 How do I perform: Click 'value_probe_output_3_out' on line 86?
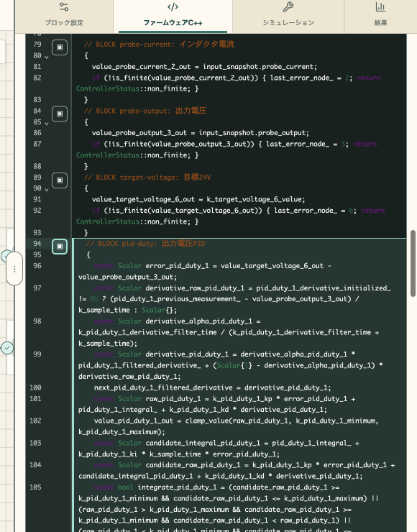click(139, 133)
